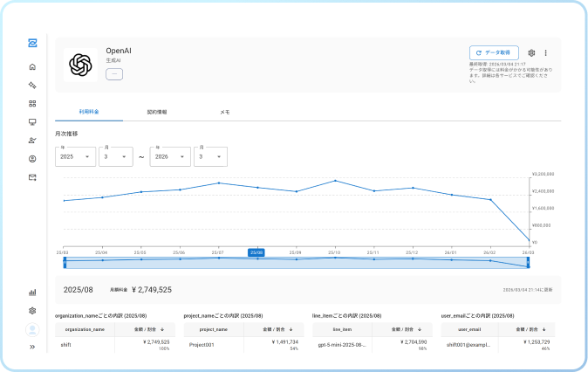Open the end year dropdown showing 2026

tap(171, 157)
